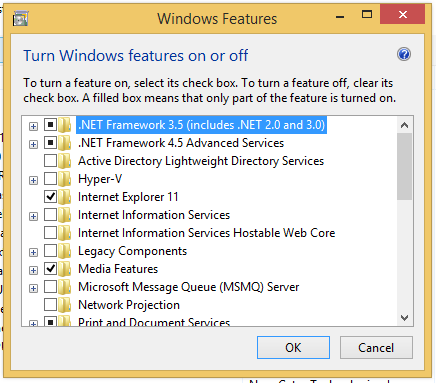Select the 'Legacy Components' label
Screen dimensions: 436x383
point(132,251)
